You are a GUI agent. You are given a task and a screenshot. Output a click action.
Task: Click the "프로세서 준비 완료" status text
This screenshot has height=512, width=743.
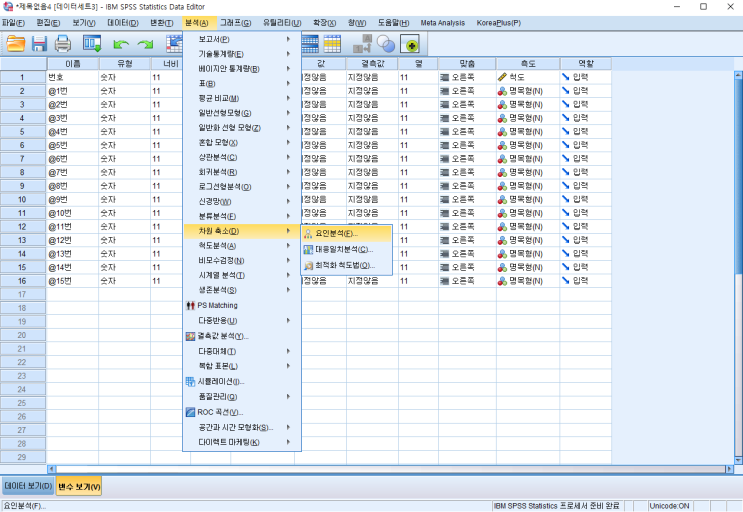[x=589, y=506]
